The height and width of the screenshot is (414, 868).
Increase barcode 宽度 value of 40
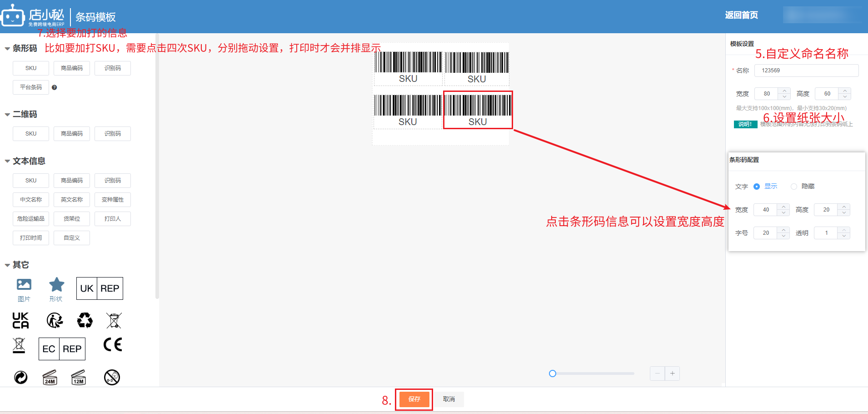coord(783,207)
